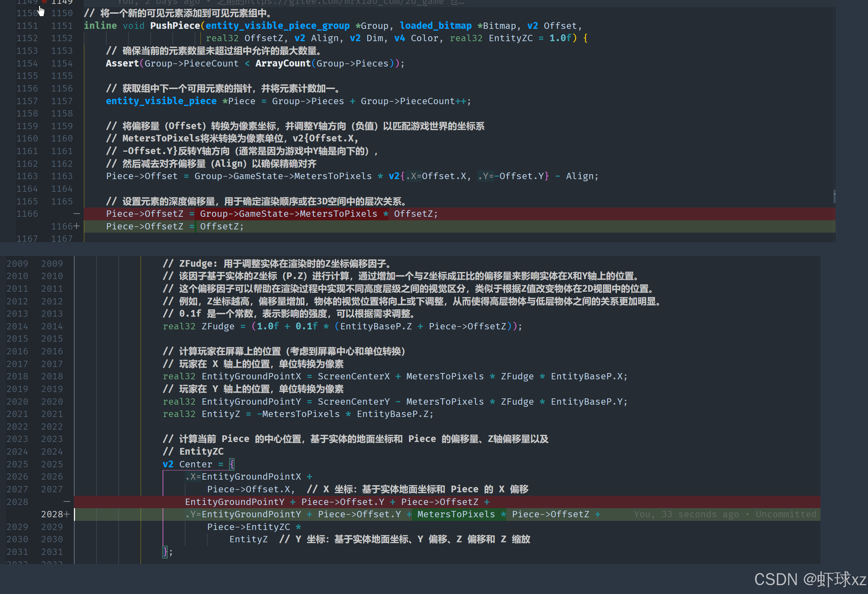Click the entity_visible_piece type on line 1157
Viewport: 868px width, 594px height.
click(161, 101)
